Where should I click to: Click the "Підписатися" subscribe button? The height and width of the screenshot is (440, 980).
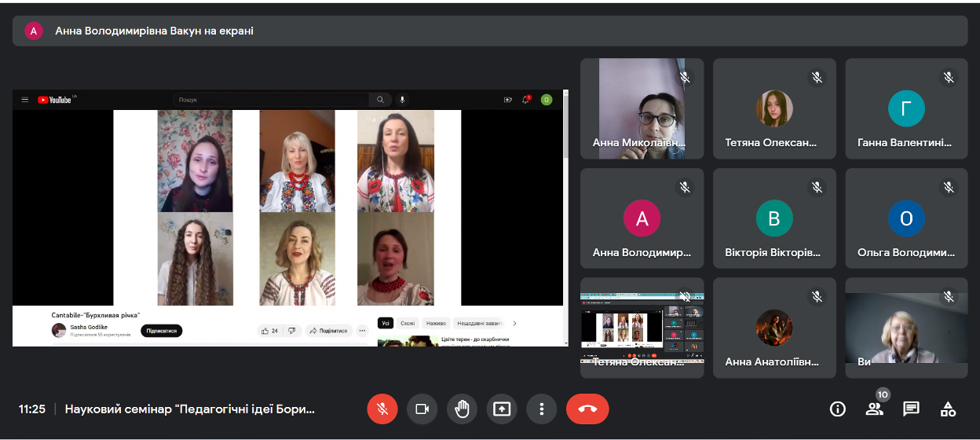pyautogui.click(x=161, y=331)
